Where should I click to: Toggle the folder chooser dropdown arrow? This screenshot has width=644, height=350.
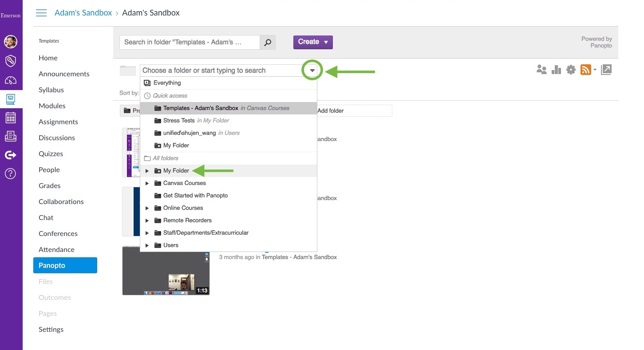(x=312, y=71)
